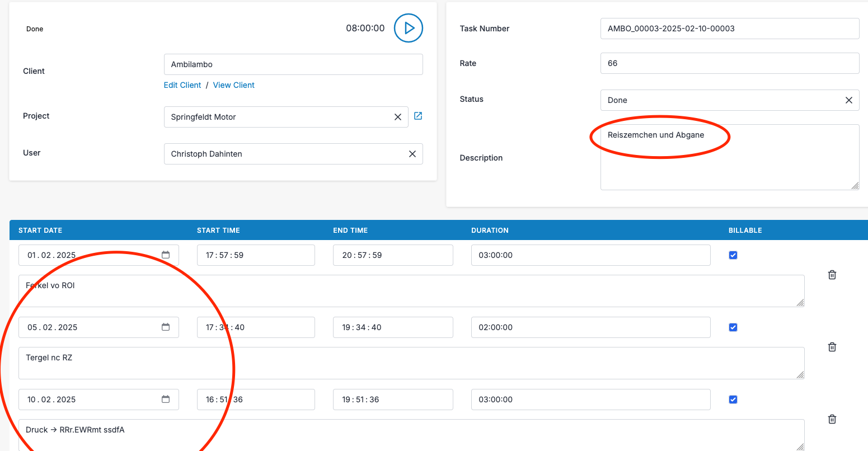The width and height of the screenshot is (868, 451).
Task: Delete the 10.02.2025 time entry
Action: (x=832, y=419)
